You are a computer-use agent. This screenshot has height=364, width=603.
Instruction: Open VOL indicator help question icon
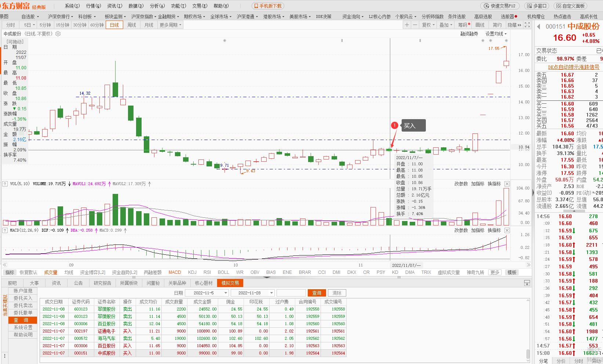click(x=5, y=184)
